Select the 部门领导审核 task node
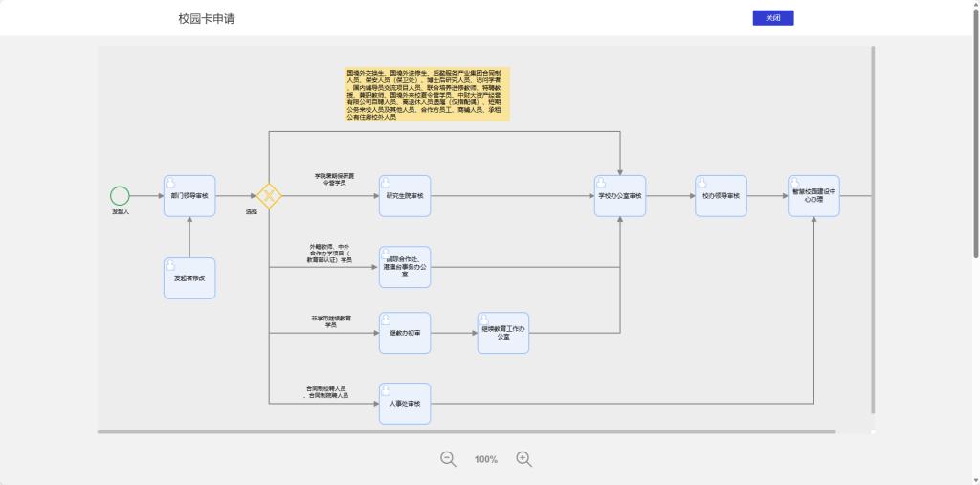The height and width of the screenshot is (485, 980). click(x=189, y=196)
